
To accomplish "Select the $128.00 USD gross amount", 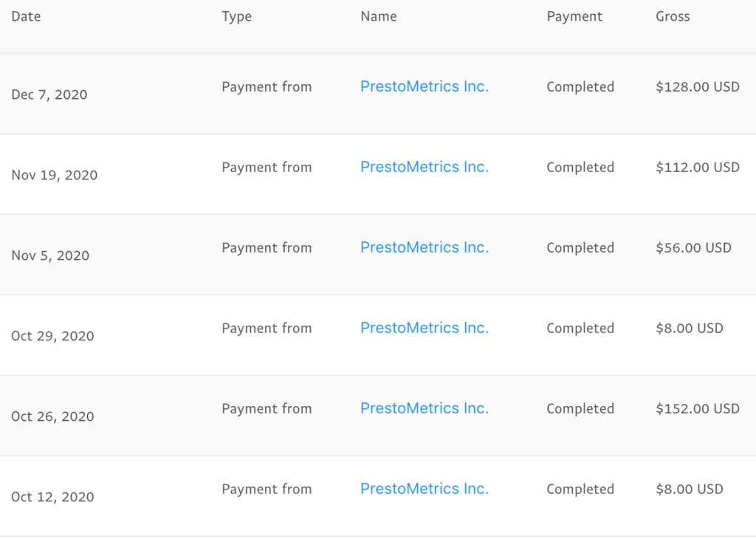I will [698, 87].
